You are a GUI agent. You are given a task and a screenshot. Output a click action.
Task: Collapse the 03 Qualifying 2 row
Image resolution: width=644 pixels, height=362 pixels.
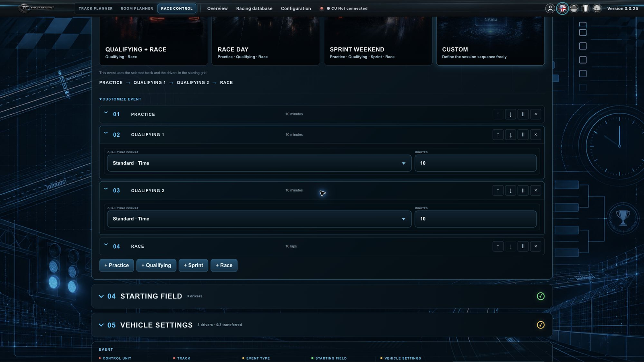(106, 189)
